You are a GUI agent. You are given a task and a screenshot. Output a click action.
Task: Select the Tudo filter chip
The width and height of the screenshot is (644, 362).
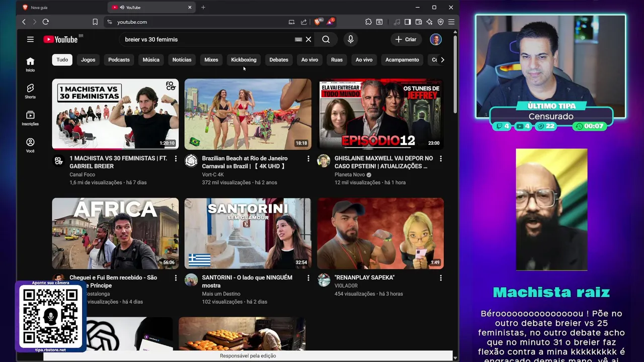pyautogui.click(x=62, y=59)
